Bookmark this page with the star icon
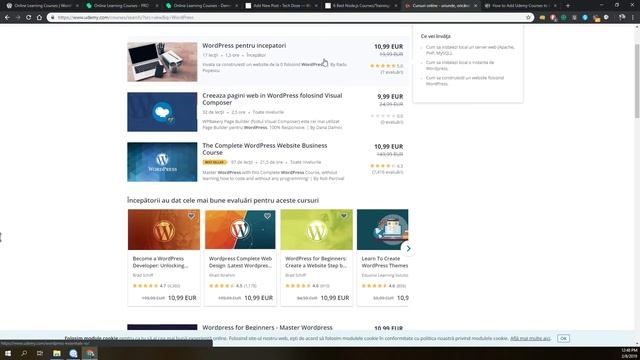This screenshot has height=360, width=640. [528, 18]
